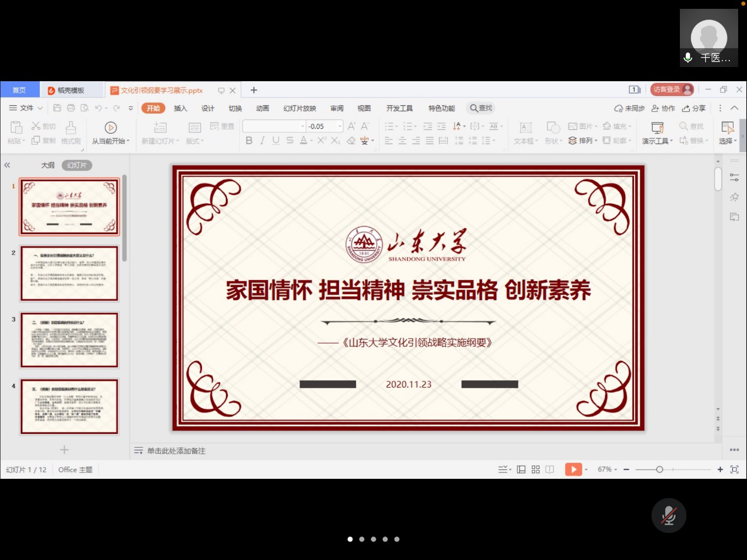Toggle italic formatting (I)
Screen dimensions: 747x560
(x=263, y=141)
